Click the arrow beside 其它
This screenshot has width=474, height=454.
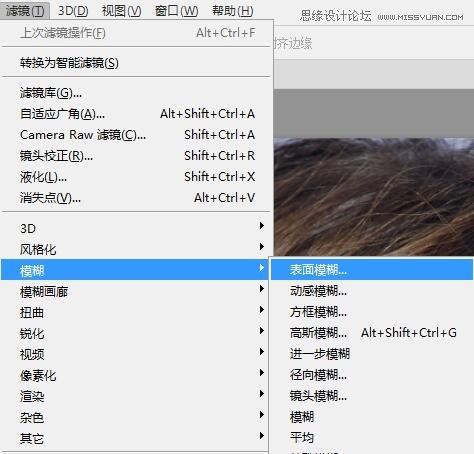[x=262, y=436]
